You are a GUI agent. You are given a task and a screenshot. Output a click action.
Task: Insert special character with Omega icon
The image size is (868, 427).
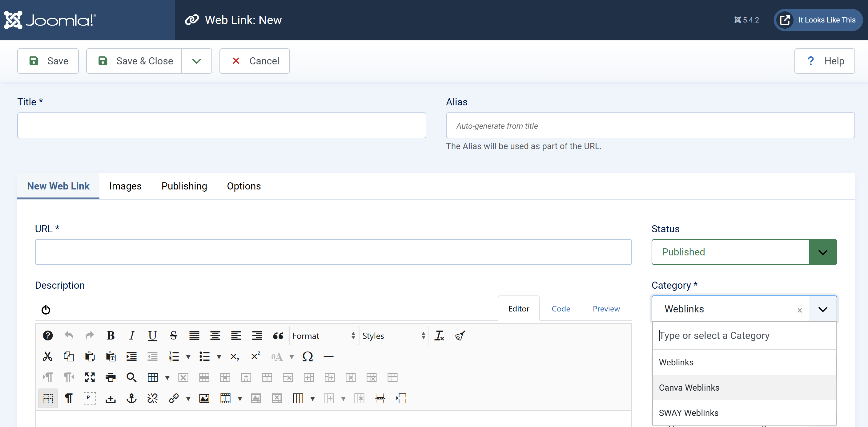pos(307,356)
